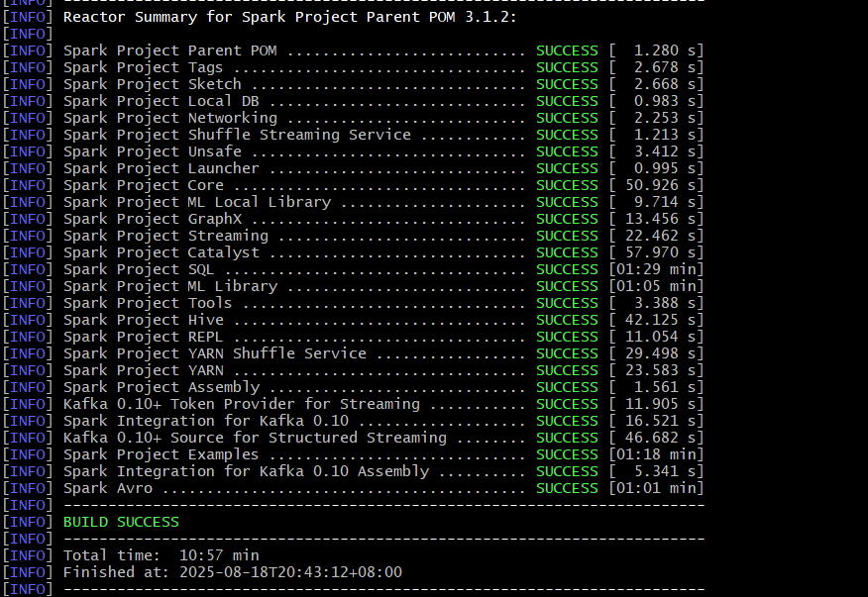Click the '01:05 min' duration for ML Library

[656, 286]
